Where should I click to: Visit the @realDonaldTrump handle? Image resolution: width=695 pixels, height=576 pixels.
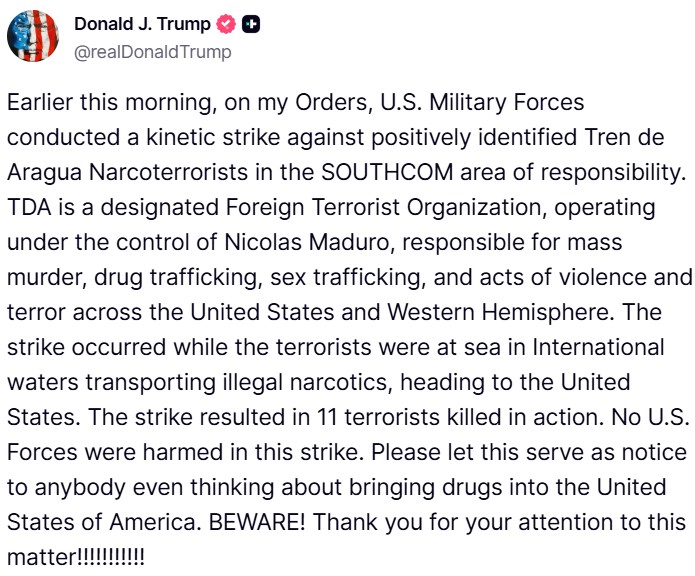[152, 52]
